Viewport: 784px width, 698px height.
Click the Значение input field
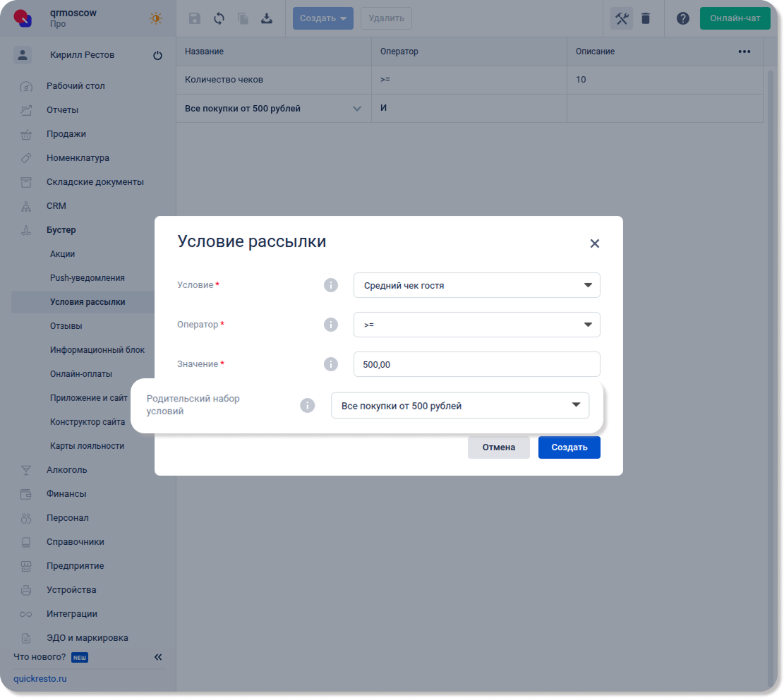476,365
